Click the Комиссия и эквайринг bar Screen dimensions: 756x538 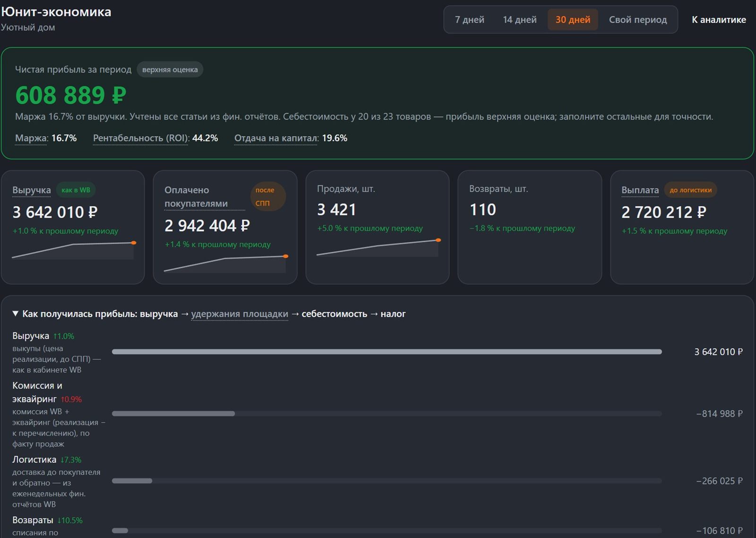coord(173,414)
